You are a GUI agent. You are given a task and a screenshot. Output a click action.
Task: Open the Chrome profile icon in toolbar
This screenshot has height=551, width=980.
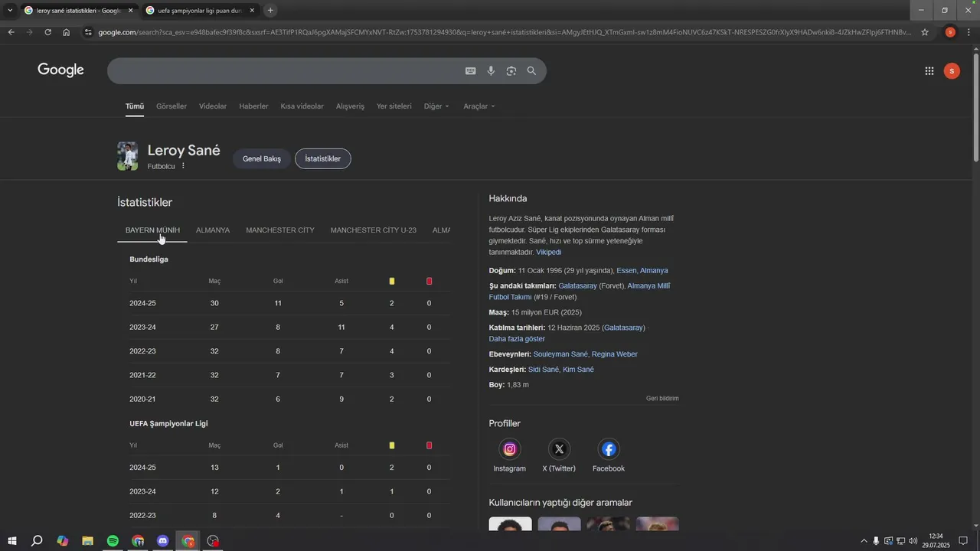coord(950,32)
